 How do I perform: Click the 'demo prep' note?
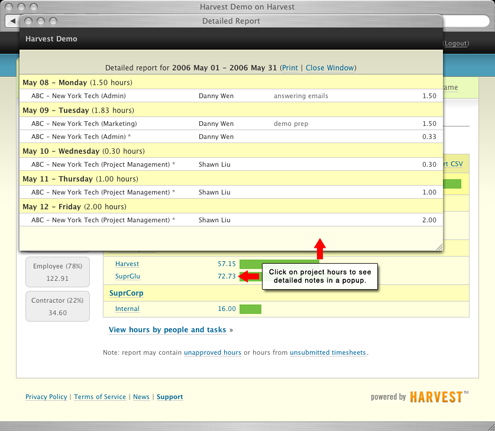pyautogui.click(x=291, y=124)
